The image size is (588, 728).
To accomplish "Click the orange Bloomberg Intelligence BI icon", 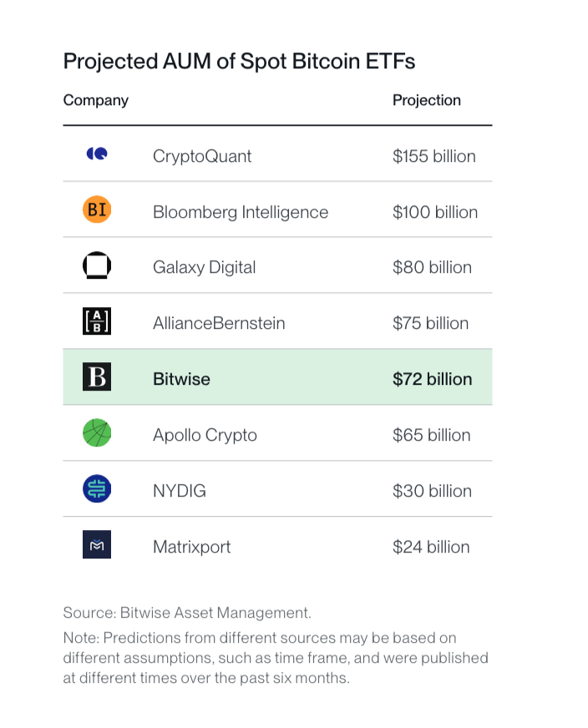I will 97,210.
